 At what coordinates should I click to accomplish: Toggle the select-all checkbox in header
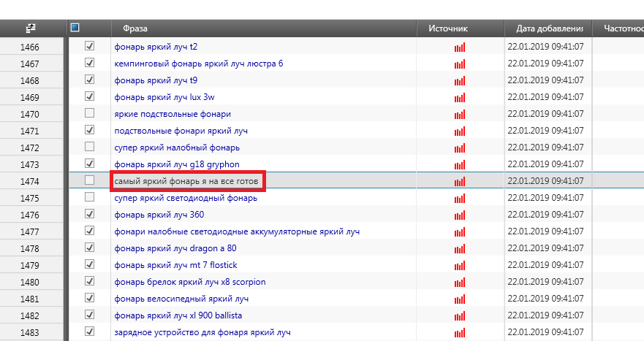75,28
